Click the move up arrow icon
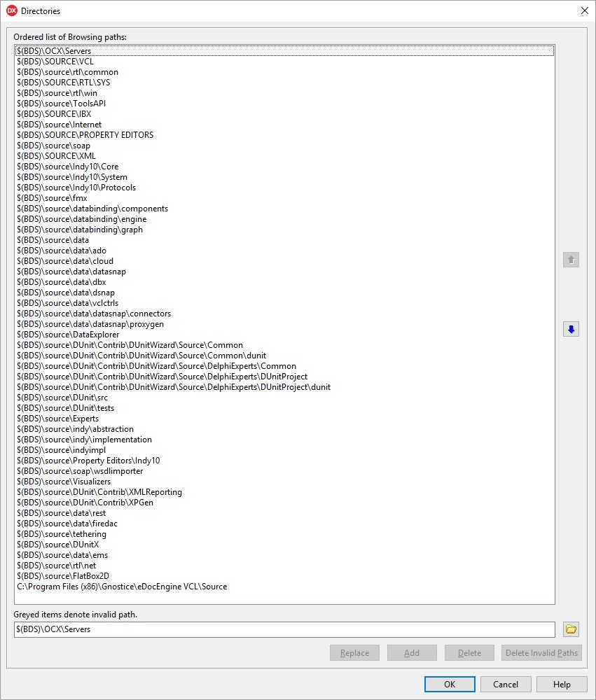The height and width of the screenshot is (700, 596). tap(571, 260)
